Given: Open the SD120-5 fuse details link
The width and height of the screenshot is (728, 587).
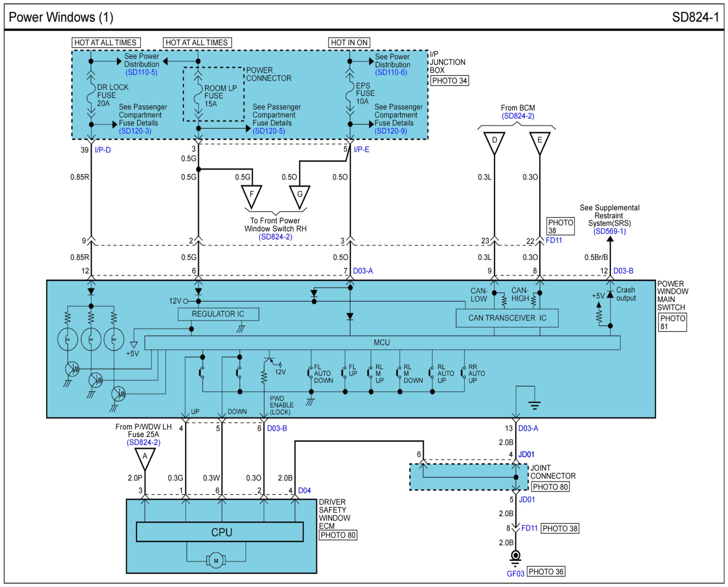Looking at the screenshot, I should click(268, 131).
